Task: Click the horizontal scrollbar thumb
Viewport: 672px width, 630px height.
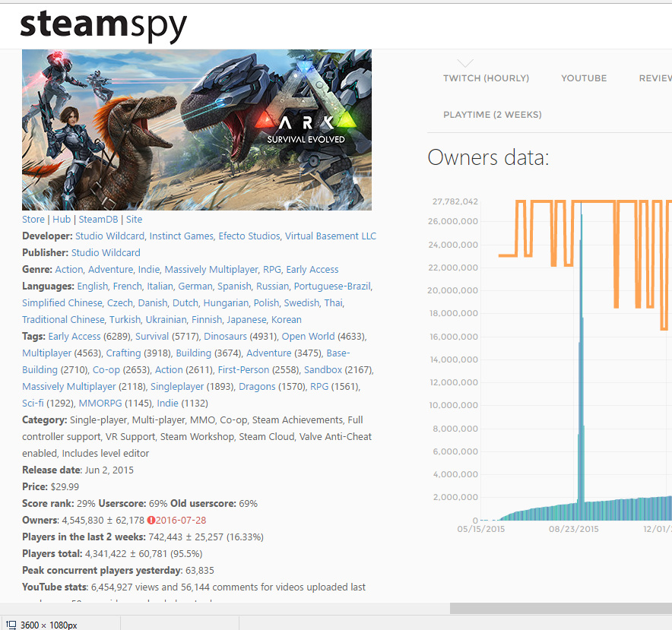Action: (x=561, y=608)
